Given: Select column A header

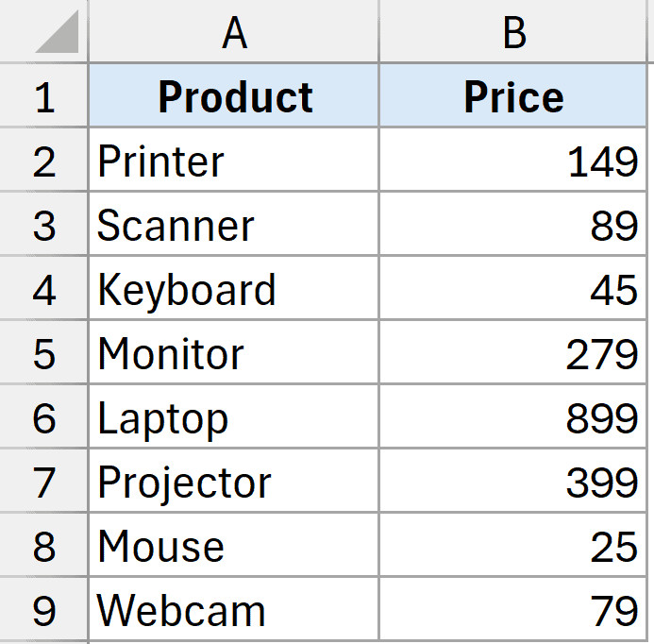Looking at the screenshot, I should (x=234, y=33).
